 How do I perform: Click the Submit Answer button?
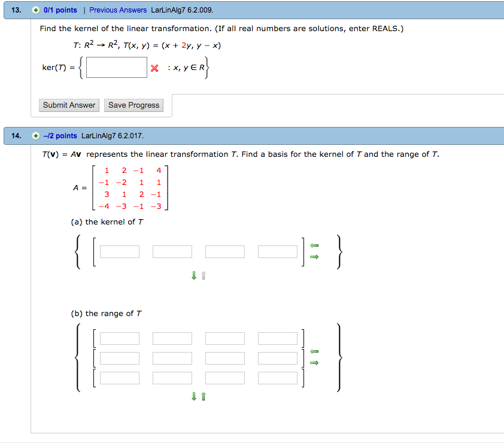click(69, 105)
